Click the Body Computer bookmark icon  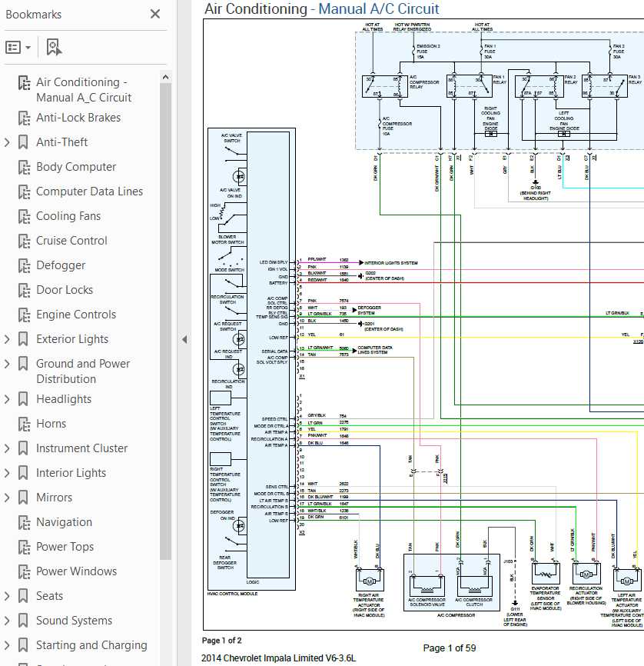tap(24, 167)
